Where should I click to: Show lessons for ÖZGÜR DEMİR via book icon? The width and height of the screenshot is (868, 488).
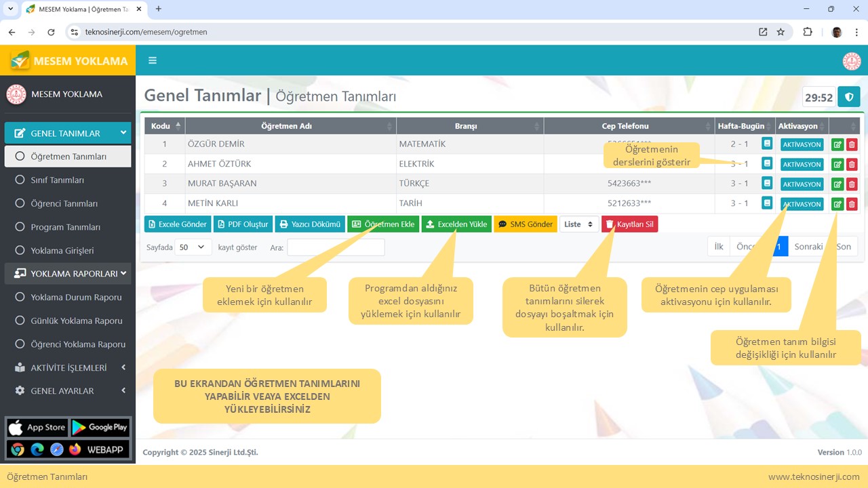point(766,144)
